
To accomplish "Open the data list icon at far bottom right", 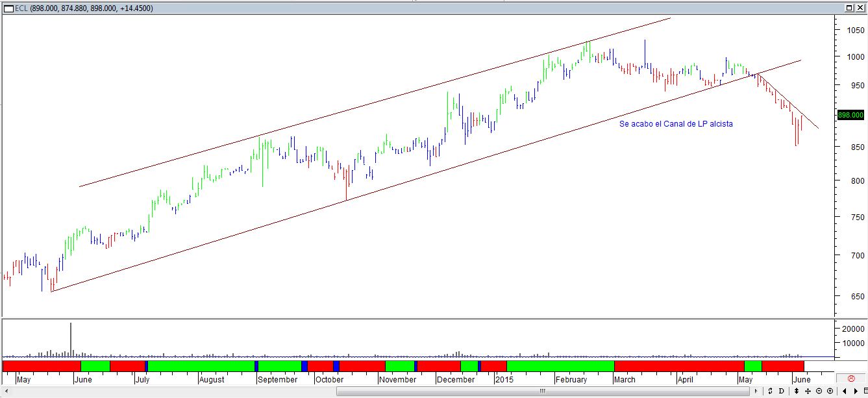I will (865, 391).
